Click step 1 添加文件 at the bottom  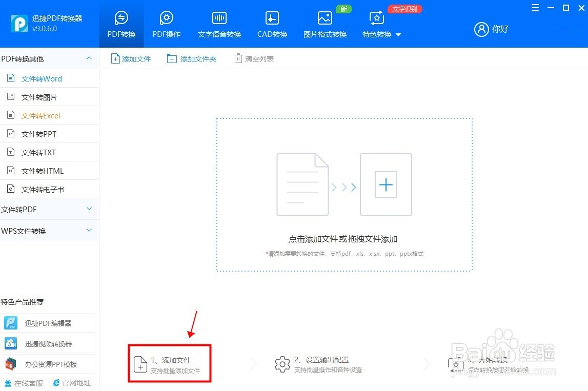(x=170, y=364)
